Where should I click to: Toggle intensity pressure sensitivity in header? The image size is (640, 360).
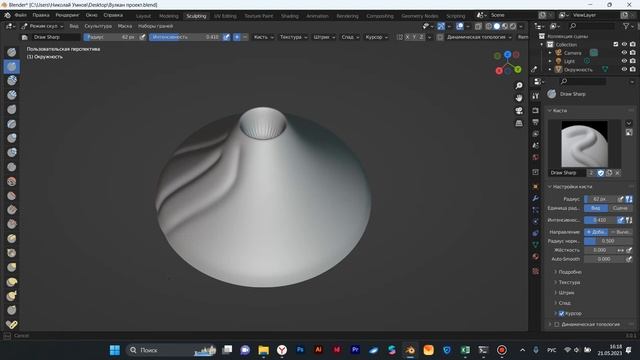pos(227,37)
